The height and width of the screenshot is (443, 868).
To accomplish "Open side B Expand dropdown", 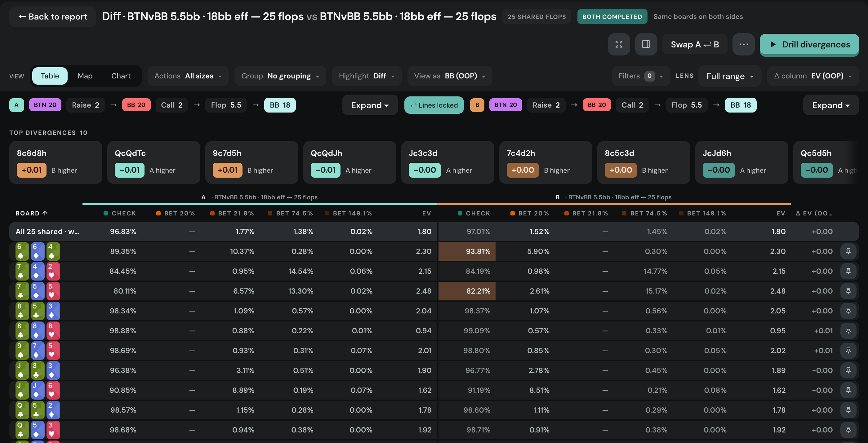I will click(x=830, y=105).
